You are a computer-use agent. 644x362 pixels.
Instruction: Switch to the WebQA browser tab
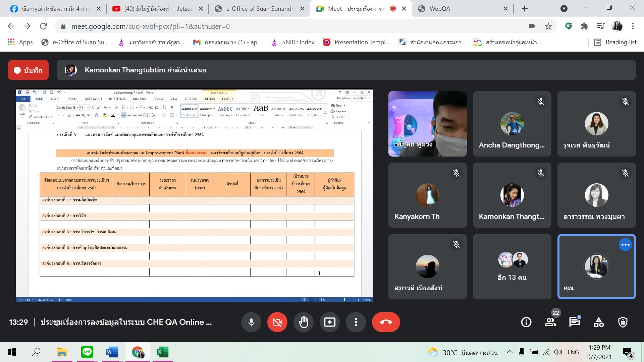coord(463,9)
